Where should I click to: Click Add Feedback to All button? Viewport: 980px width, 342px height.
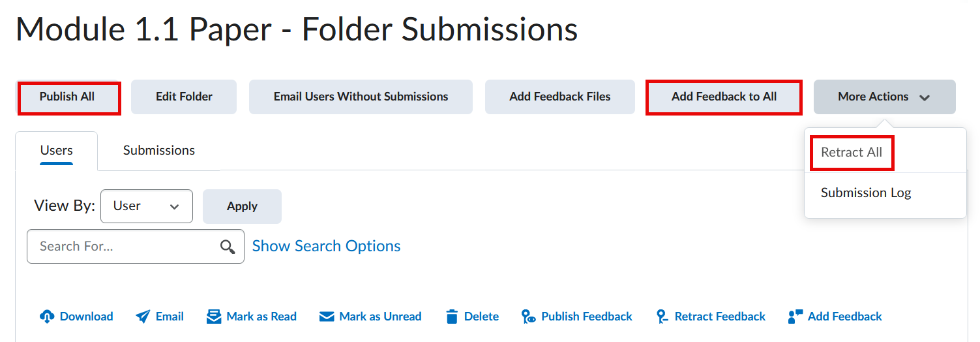724,97
